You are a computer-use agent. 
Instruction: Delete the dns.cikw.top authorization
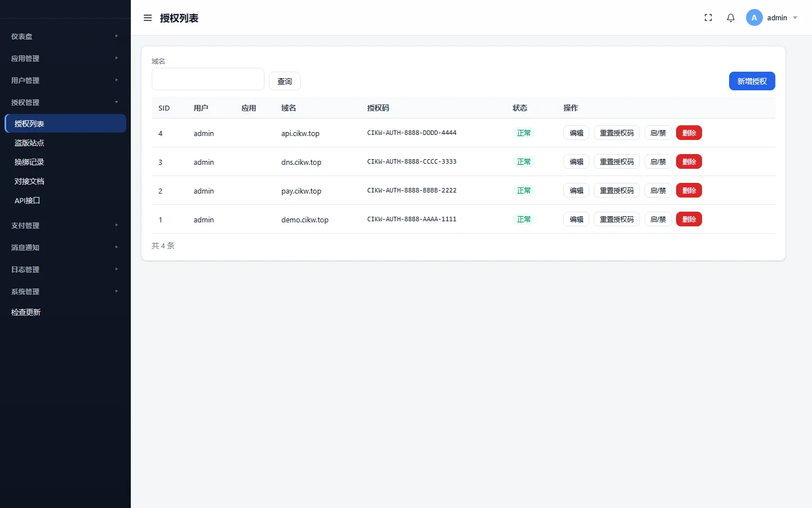[x=689, y=161]
